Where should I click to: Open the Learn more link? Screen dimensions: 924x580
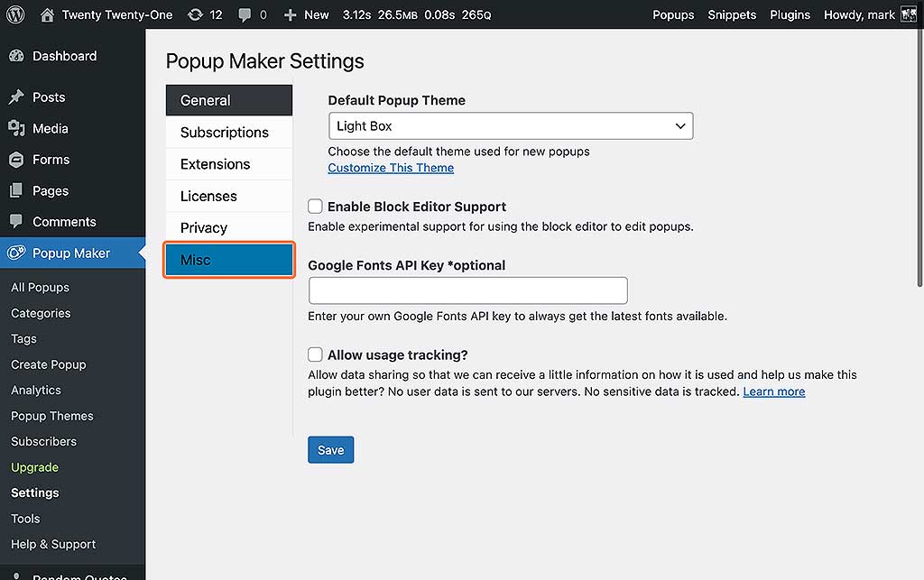click(x=773, y=391)
